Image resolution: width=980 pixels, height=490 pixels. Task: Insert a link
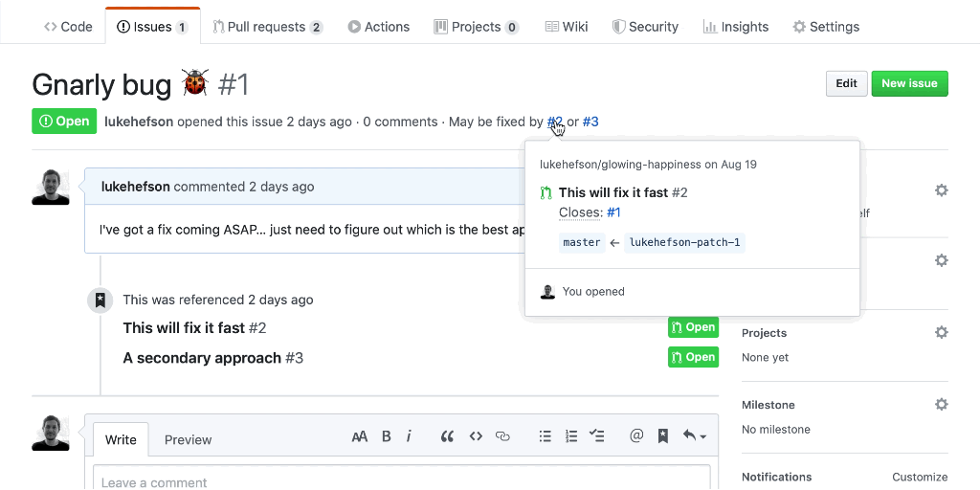coord(502,436)
